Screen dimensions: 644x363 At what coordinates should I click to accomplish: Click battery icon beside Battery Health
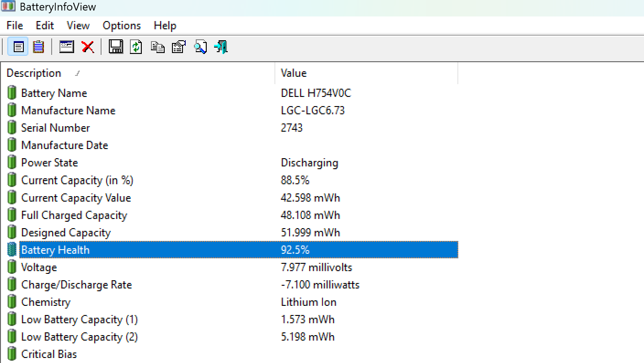click(x=12, y=250)
